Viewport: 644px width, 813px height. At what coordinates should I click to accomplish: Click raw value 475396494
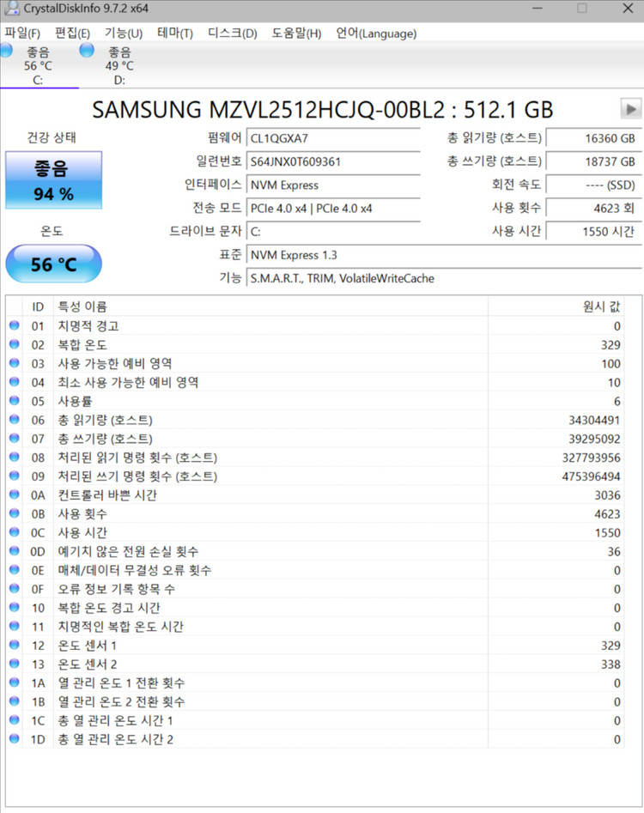[x=591, y=476]
